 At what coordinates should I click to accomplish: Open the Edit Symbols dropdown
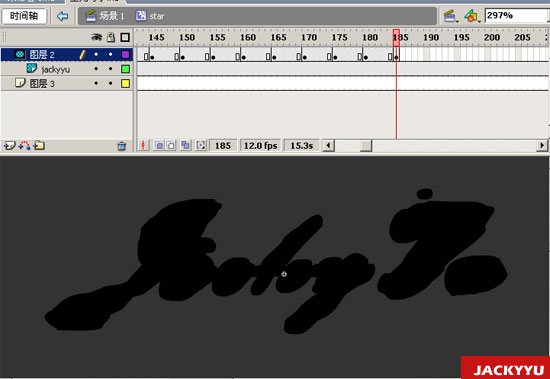471,16
